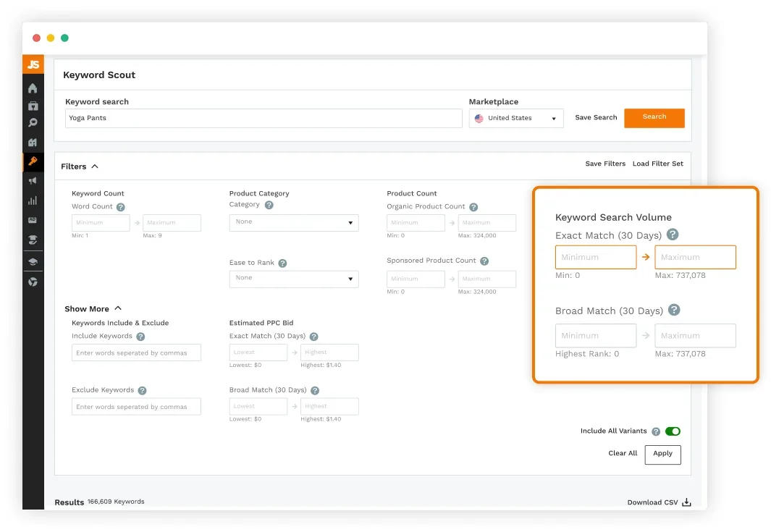Viewport: 771px width, 532px height.
Task: Click Ease to Rank help icon
Action: pos(282,263)
